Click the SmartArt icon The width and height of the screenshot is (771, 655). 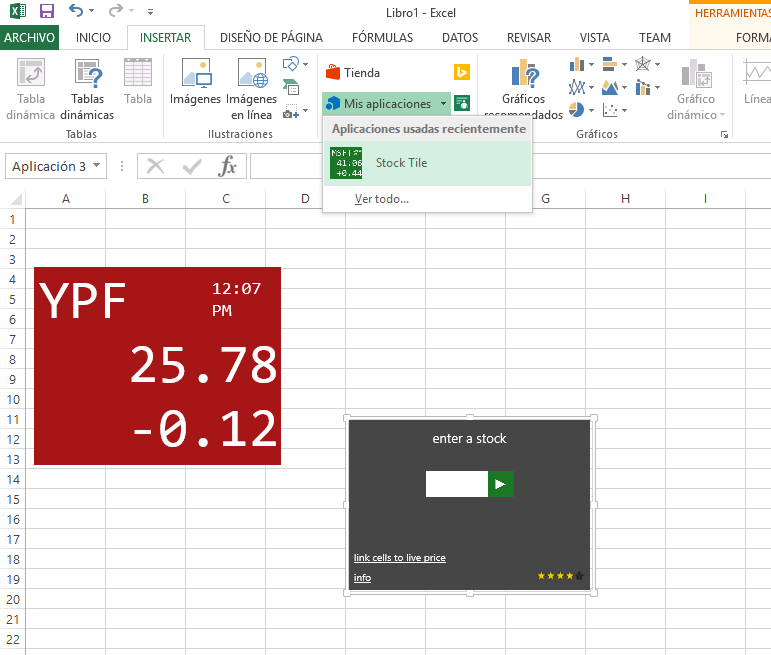click(x=291, y=88)
